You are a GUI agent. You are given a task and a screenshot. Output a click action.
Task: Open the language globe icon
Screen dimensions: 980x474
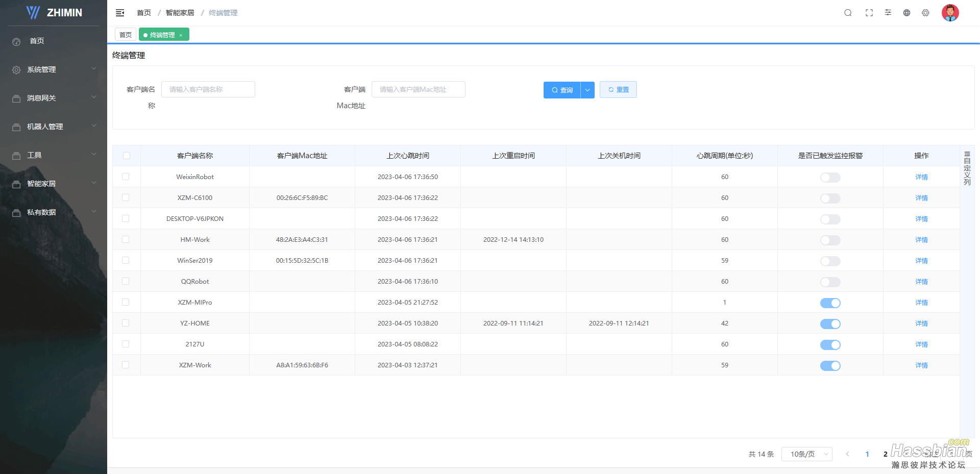(x=906, y=13)
